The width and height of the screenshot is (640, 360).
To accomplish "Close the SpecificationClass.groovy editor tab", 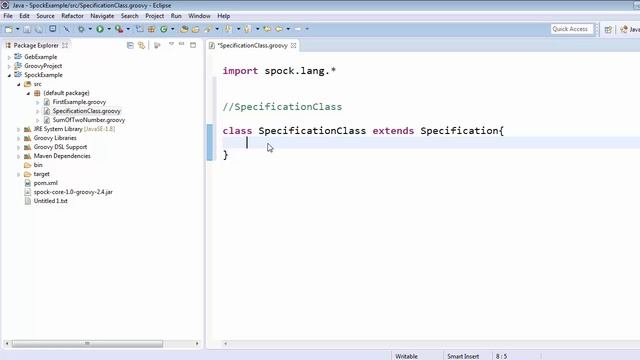I will click(x=293, y=45).
